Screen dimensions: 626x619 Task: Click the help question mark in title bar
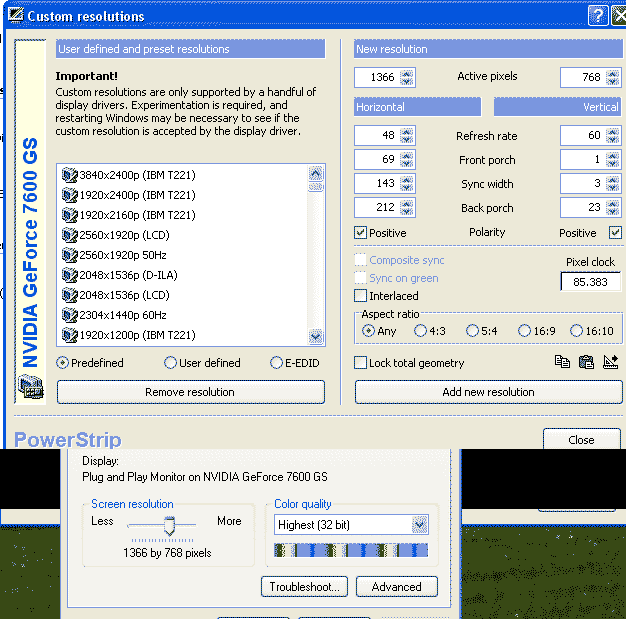(598, 16)
